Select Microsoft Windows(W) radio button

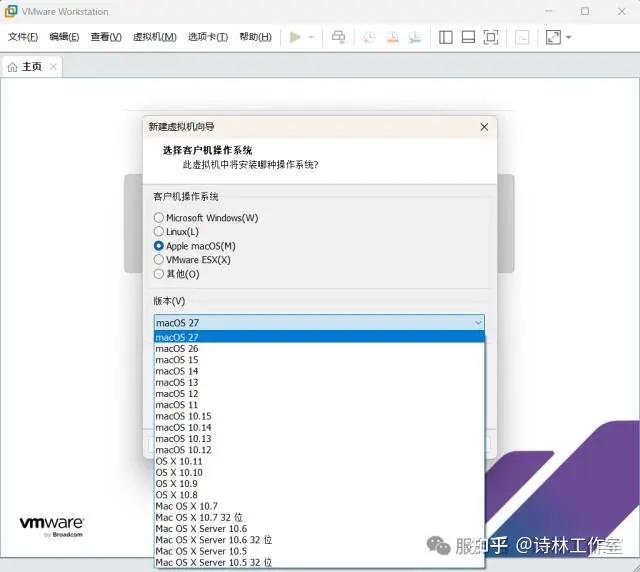point(159,217)
